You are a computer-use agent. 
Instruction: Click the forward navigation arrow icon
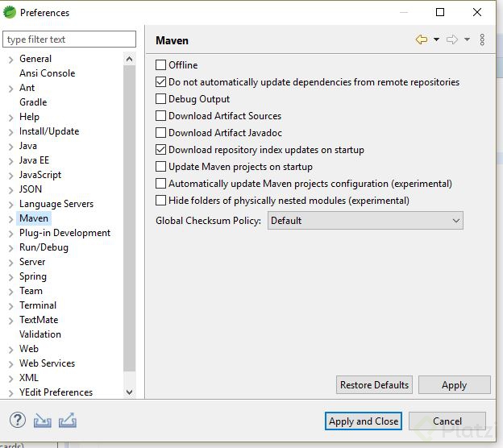pos(452,39)
